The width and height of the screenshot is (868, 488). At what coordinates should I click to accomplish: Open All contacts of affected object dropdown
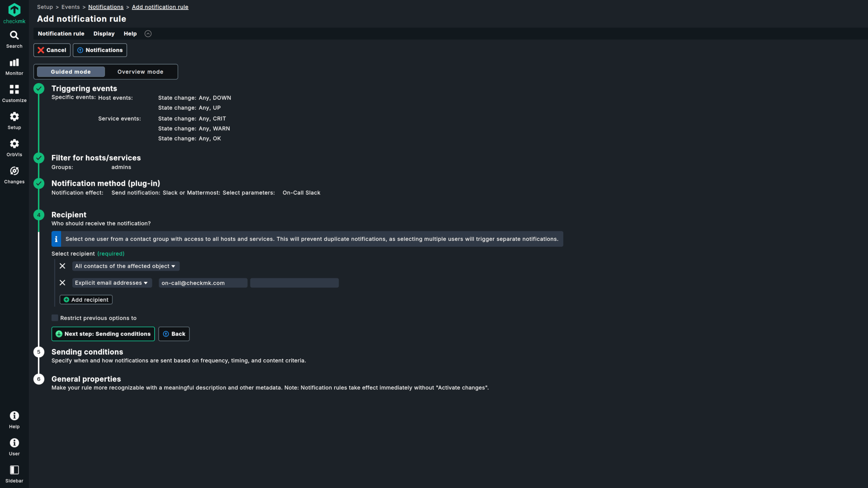coord(125,266)
